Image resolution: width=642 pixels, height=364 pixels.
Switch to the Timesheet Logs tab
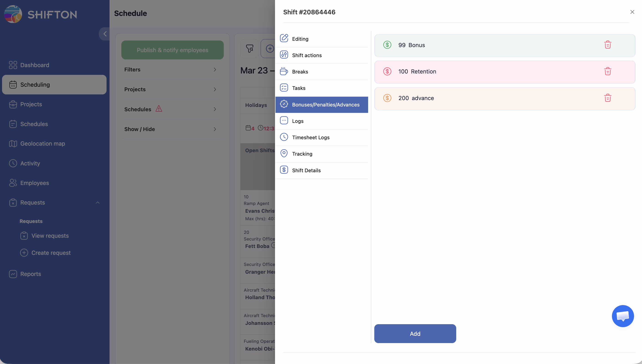coord(311,137)
